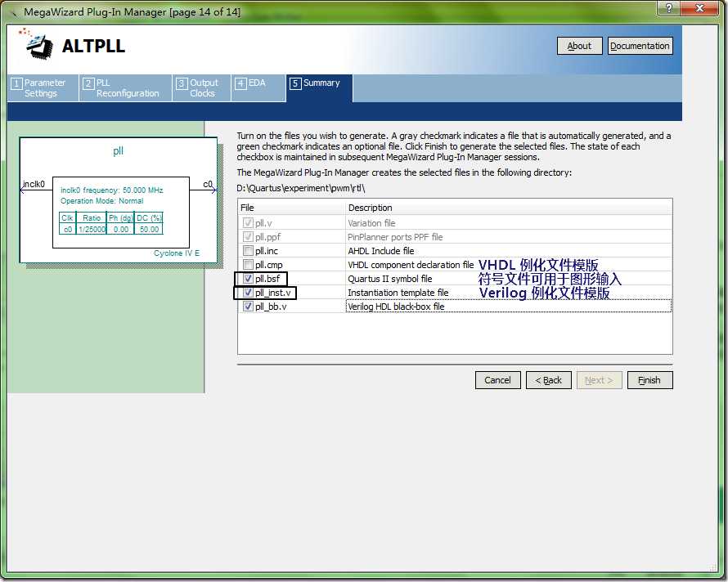The height and width of the screenshot is (582, 728).
Task: Go to the Output Clocks tab
Action: click(x=201, y=87)
